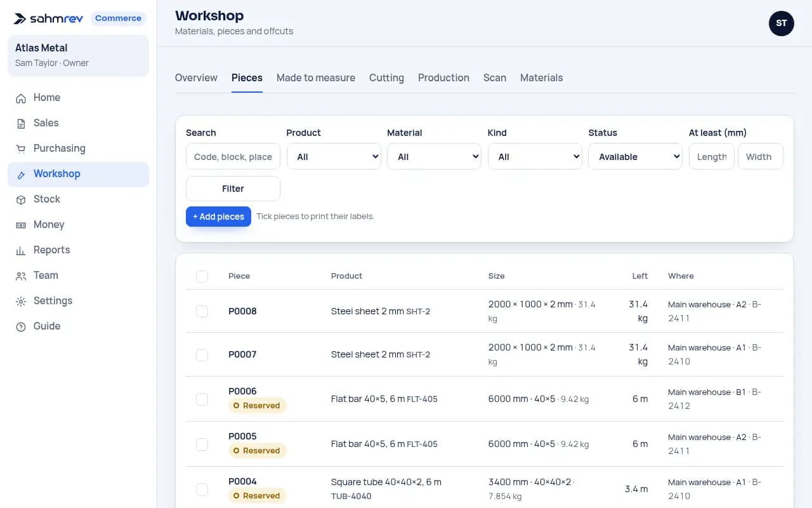Expand the Status dropdown showing Available
This screenshot has width=812, height=508.
click(x=635, y=157)
